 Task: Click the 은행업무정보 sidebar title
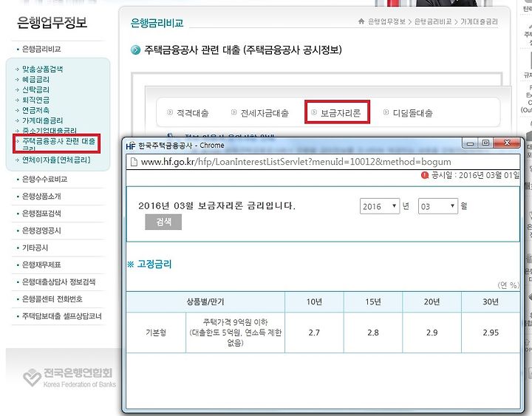click(52, 23)
